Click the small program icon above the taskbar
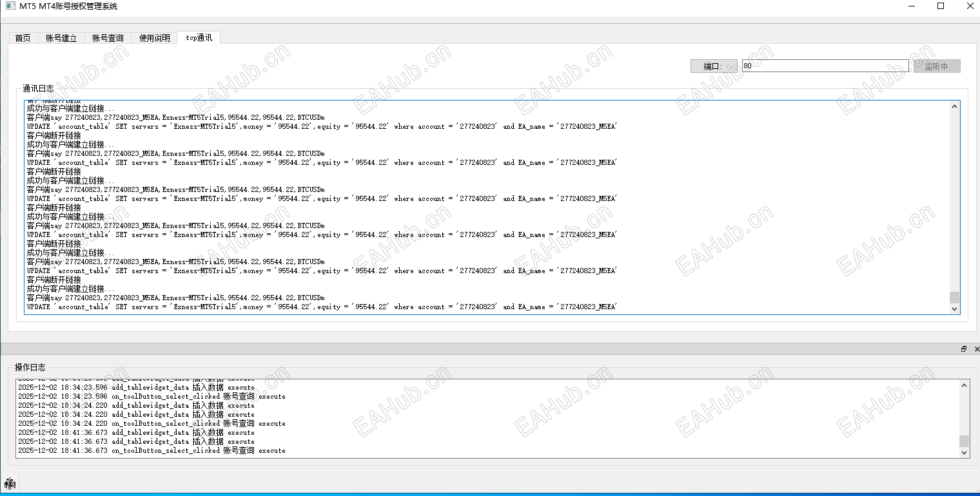The width and height of the screenshot is (980, 496). click(x=8, y=483)
